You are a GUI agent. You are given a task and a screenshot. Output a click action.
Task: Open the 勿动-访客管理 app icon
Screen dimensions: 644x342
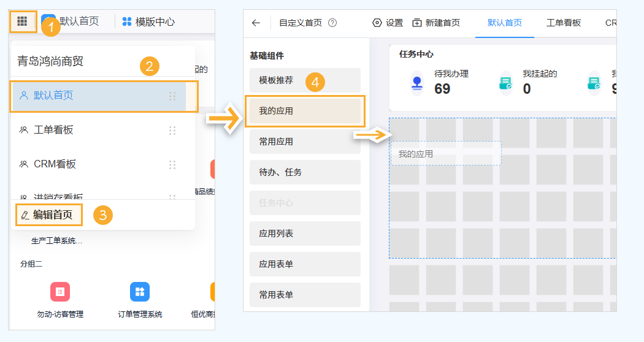click(60, 292)
